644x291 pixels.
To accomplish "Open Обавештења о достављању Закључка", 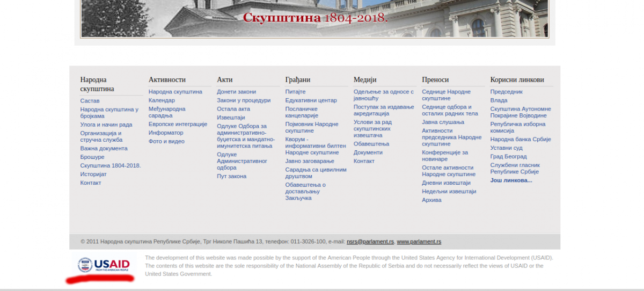I will (305, 191).
